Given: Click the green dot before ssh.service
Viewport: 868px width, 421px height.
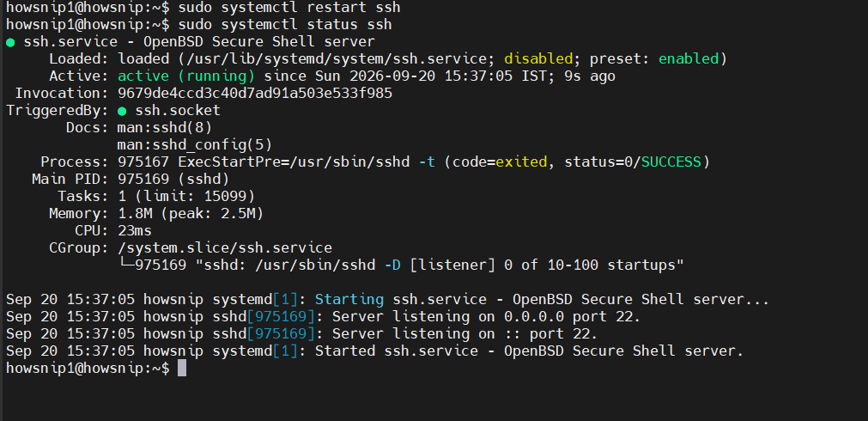Looking at the screenshot, I should pos(10,42).
